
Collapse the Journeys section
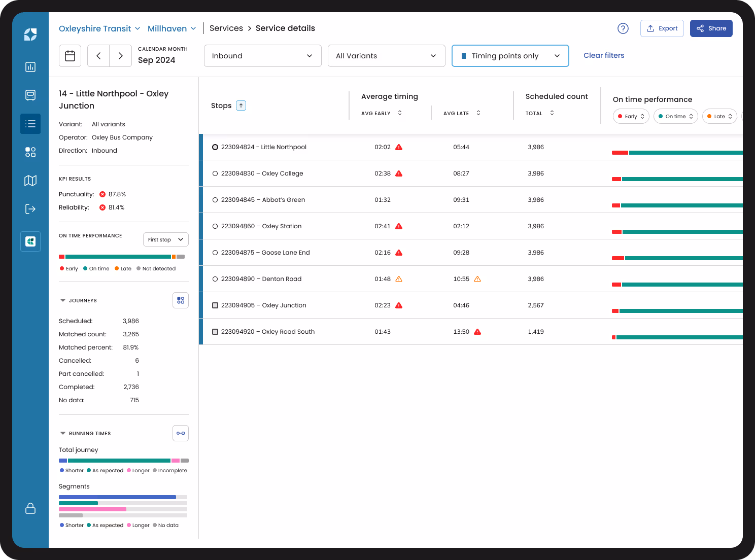(x=62, y=300)
